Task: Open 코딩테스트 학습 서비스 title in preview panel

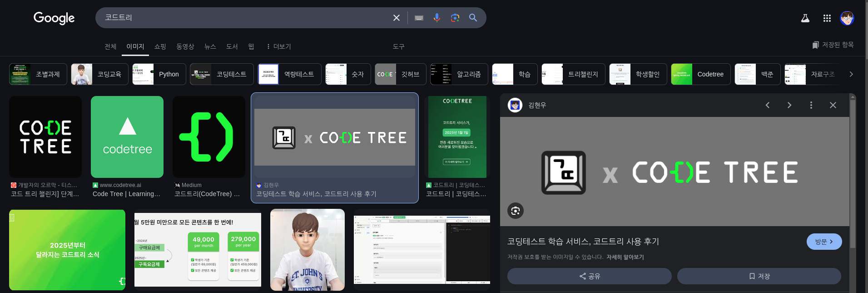Action: pyautogui.click(x=583, y=242)
